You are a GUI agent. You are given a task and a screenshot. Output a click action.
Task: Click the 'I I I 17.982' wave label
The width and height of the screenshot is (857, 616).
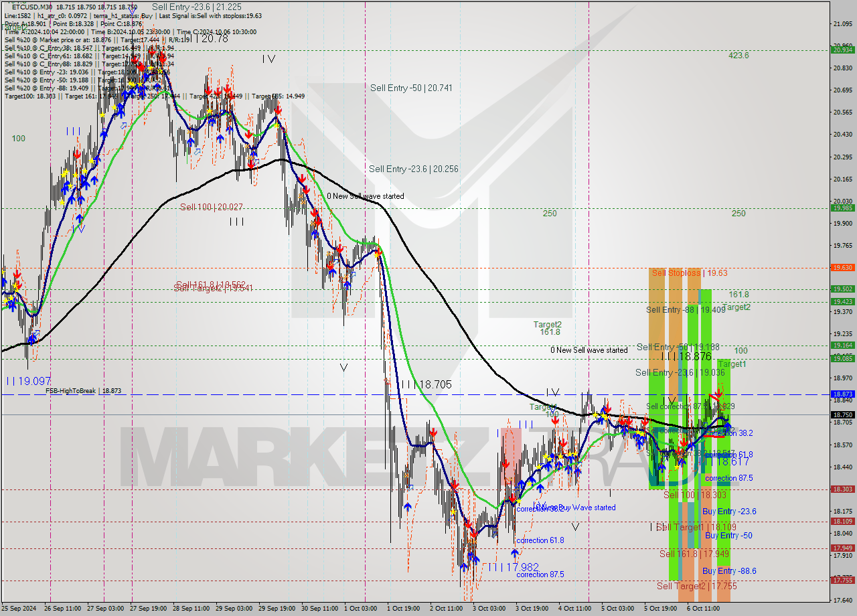pos(513,567)
